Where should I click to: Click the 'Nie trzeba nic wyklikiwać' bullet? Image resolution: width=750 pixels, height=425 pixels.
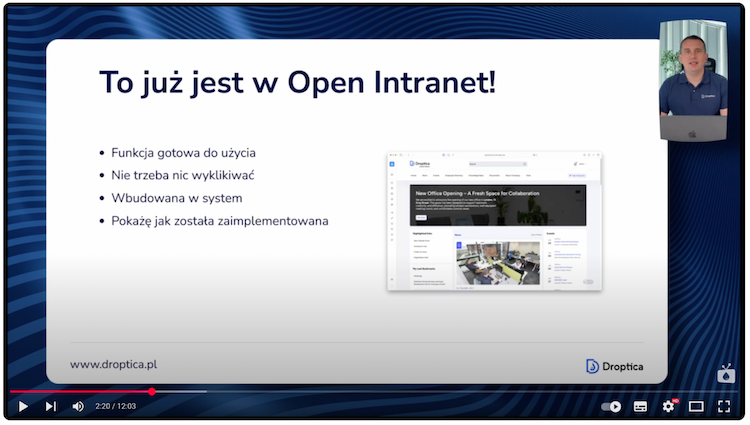(x=183, y=175)
